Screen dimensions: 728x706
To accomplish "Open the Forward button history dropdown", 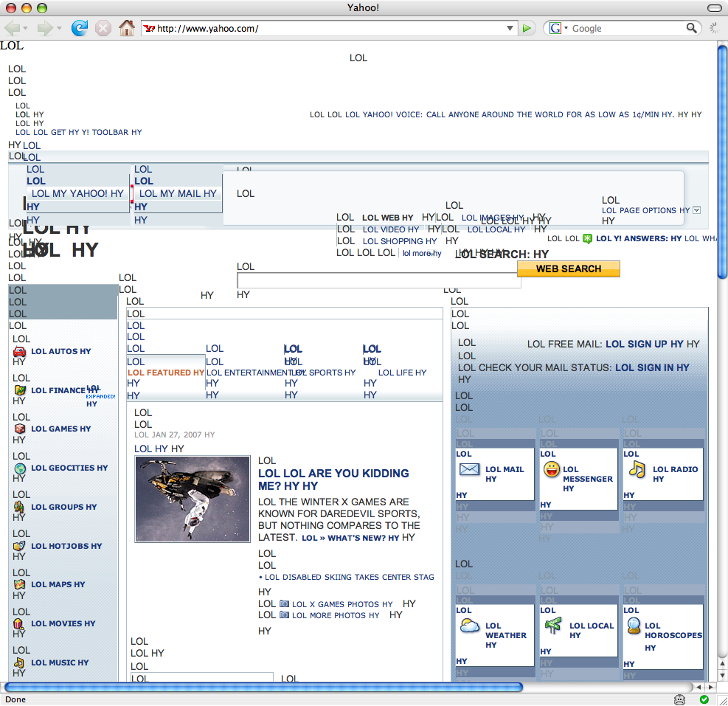I will (x=59, y=28).
